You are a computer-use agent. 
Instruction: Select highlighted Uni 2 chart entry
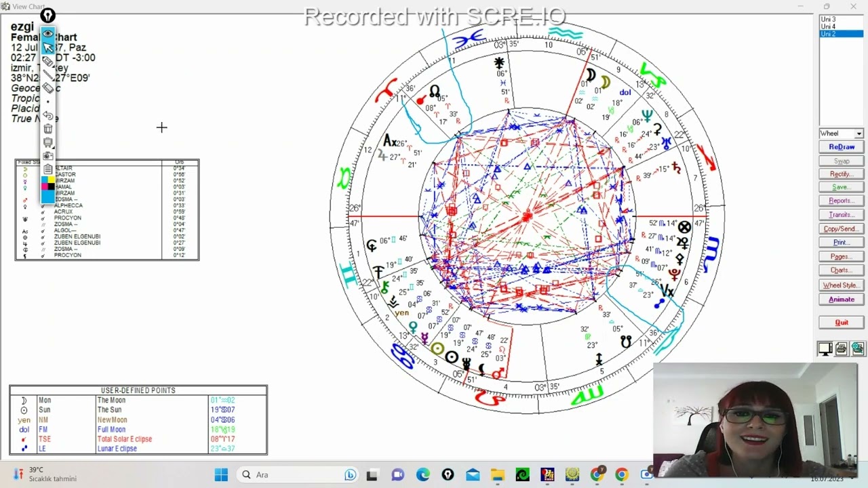[x=841, y=34]
